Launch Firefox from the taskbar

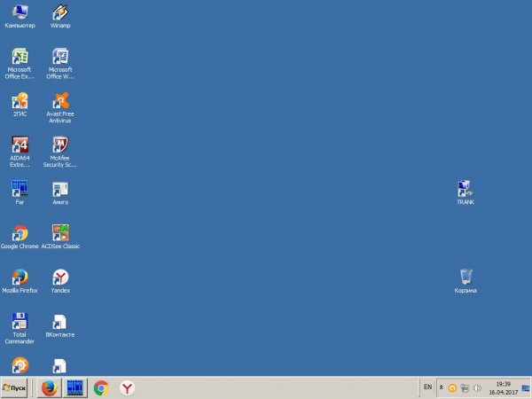(x=49, y=387)
